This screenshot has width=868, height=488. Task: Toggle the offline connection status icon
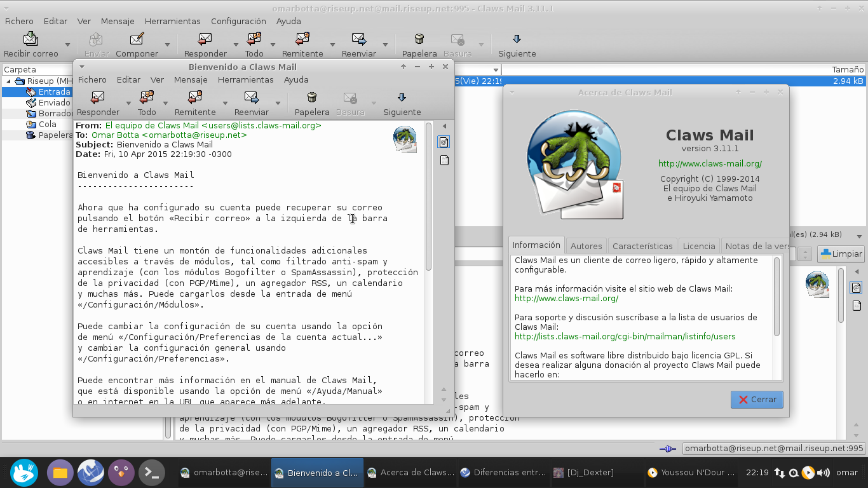[667, 449]
